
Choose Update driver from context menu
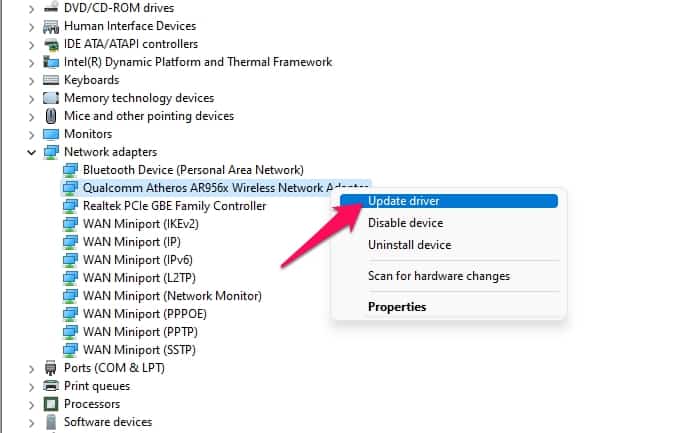tap(403, 201)
